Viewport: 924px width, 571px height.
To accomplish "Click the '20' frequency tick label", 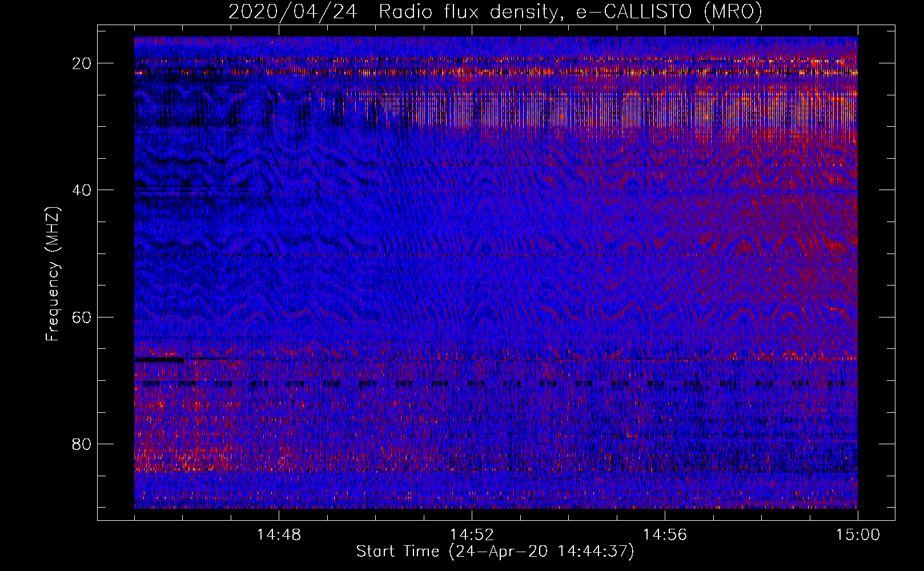I will coord(82,63).
